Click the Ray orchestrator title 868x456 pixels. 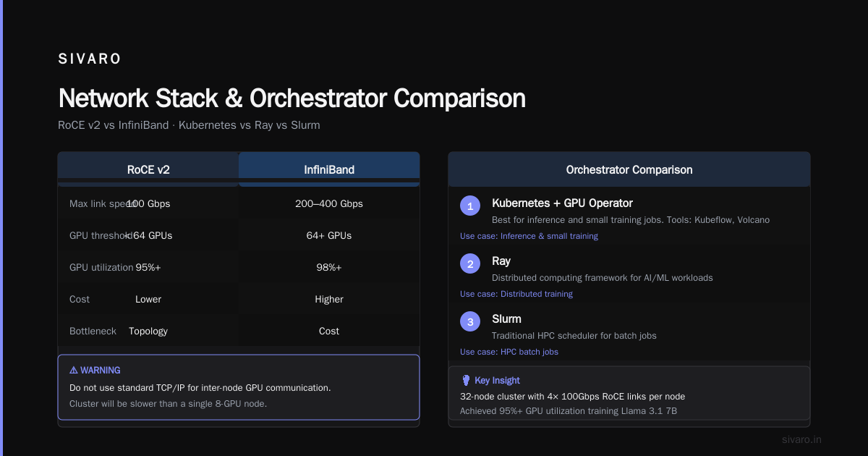[501, 261]
